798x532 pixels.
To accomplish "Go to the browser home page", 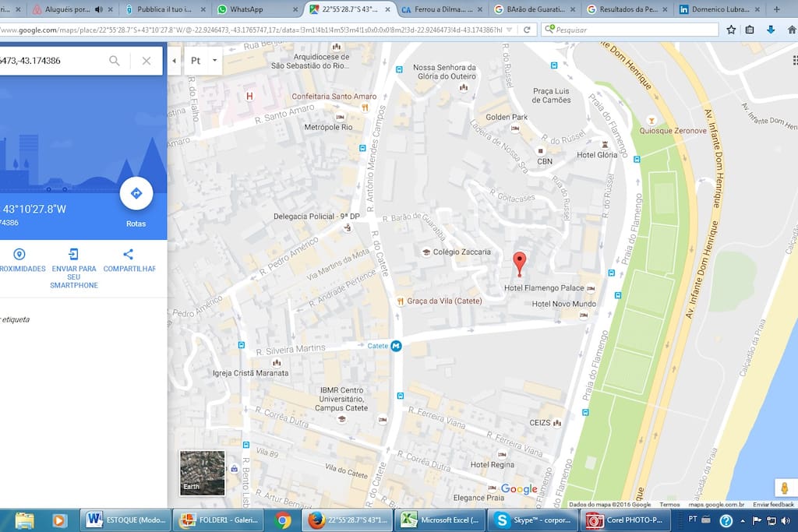I will pos(792,30).
